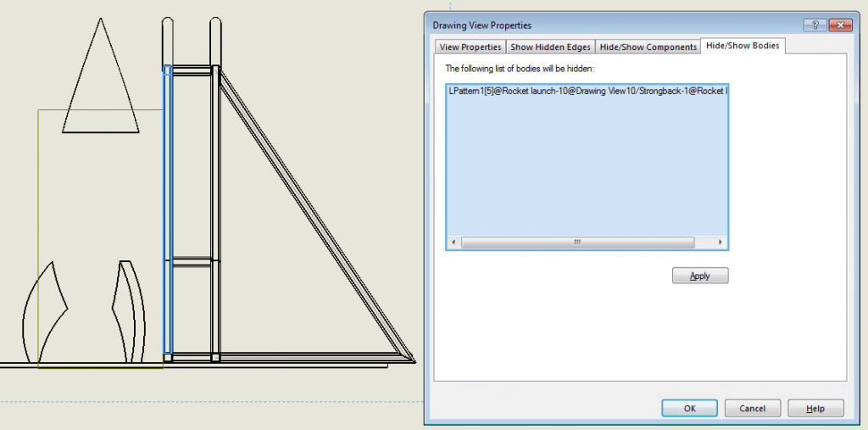Click the question mark icon in the title bar
This screenshot has height=430, width=868.
(x=814, y=25)
